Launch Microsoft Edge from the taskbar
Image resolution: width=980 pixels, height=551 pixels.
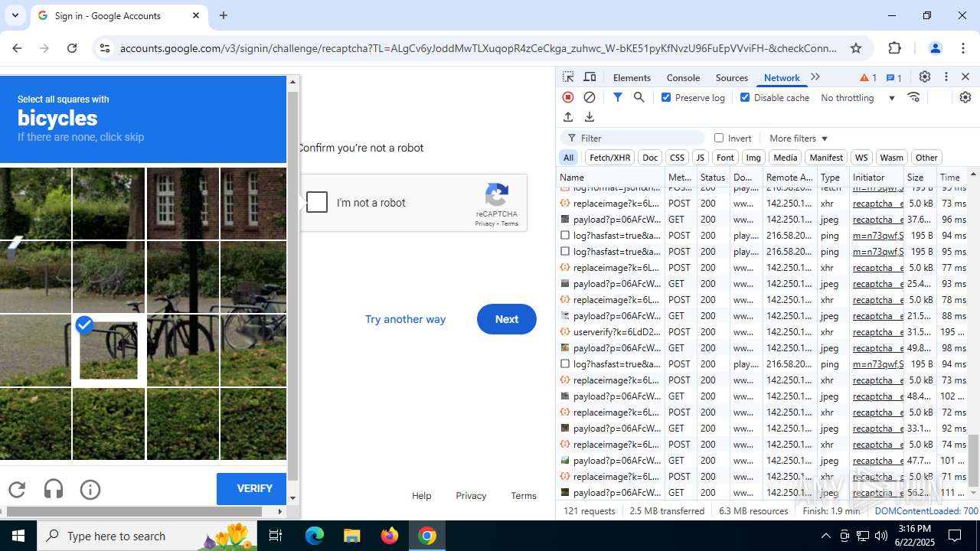click(x=315, y=536)
